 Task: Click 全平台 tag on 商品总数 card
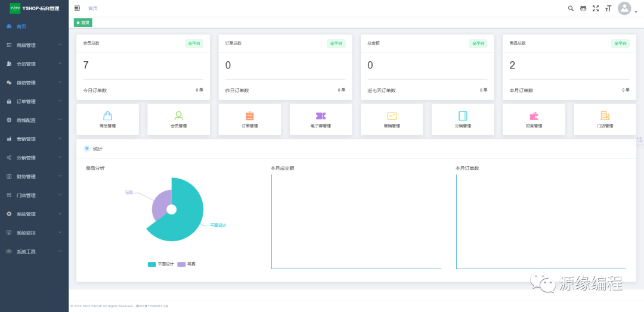pos(620,43)
